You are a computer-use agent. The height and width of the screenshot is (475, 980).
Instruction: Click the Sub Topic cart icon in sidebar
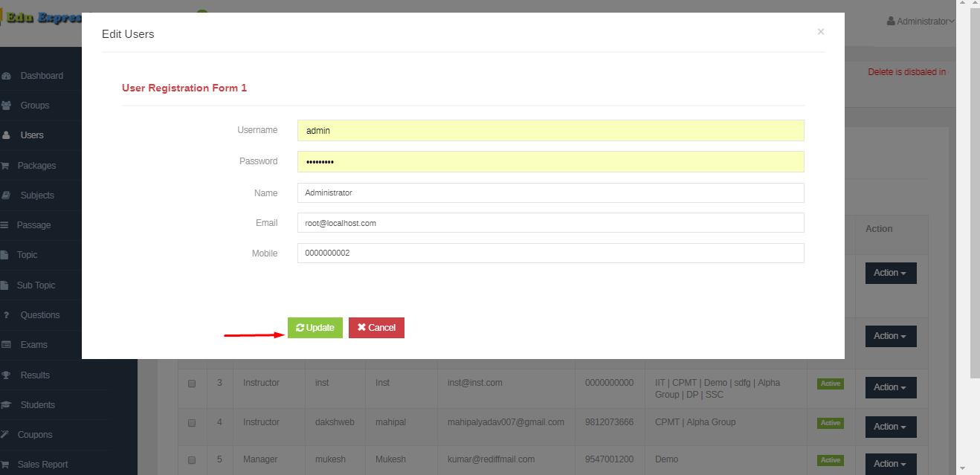pos(4,285)
